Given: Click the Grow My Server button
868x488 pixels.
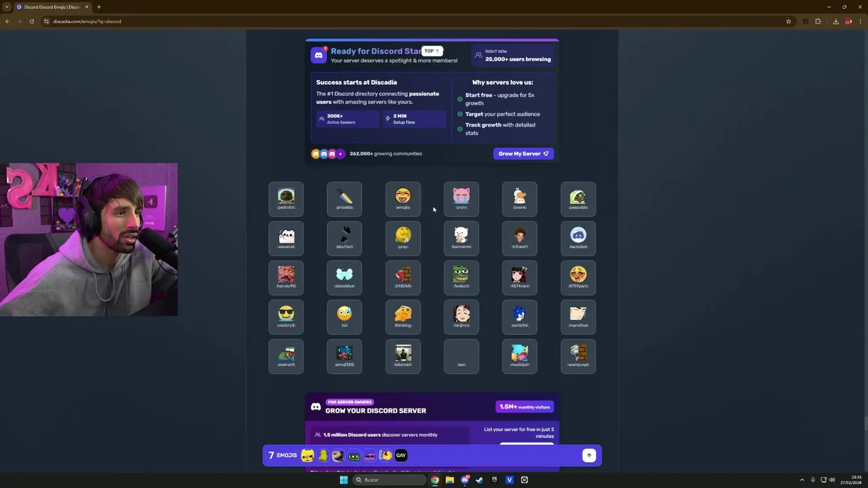Looking at the screenshot, I should 524,154.
